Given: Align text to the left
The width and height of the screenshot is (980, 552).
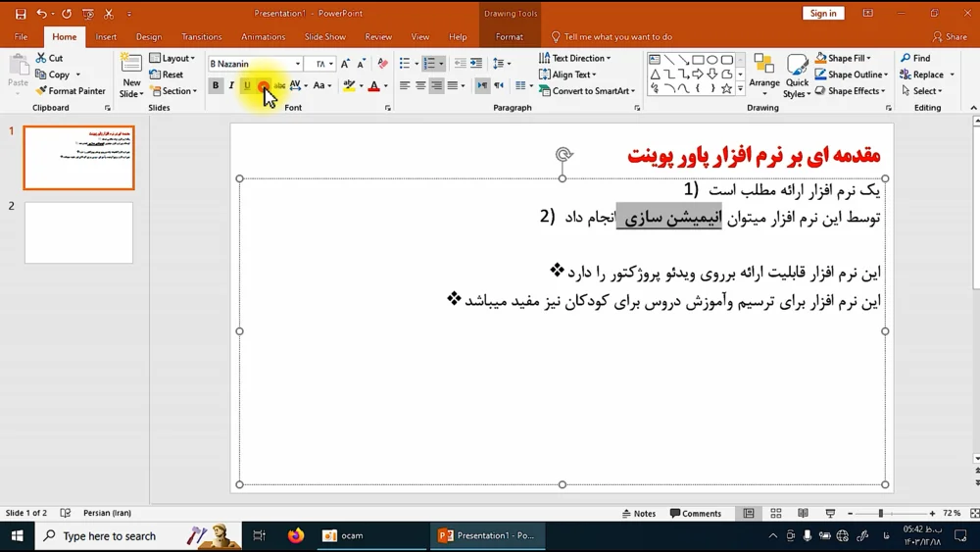Looking at the screenshot, I should (x=405, y=85).
